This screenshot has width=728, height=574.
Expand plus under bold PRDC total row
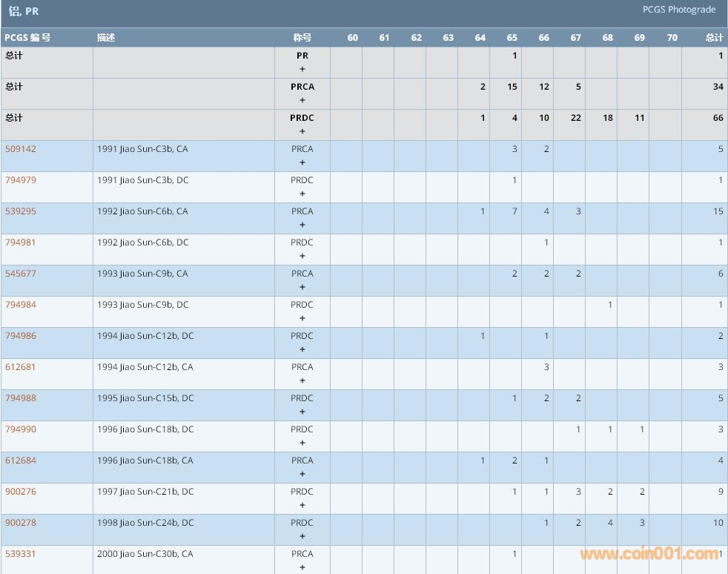(x=302, y=131)
